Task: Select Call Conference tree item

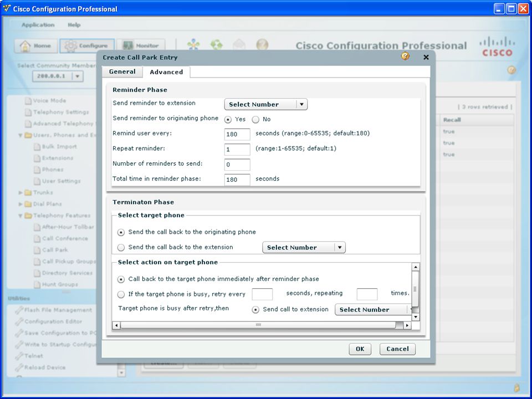Action: (65, 238)
